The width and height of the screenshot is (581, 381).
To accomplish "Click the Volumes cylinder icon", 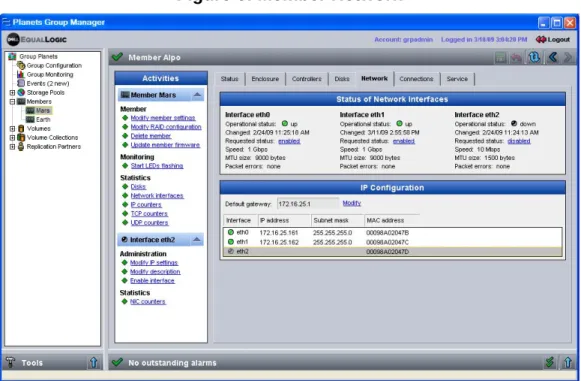I will pos(21,129).
